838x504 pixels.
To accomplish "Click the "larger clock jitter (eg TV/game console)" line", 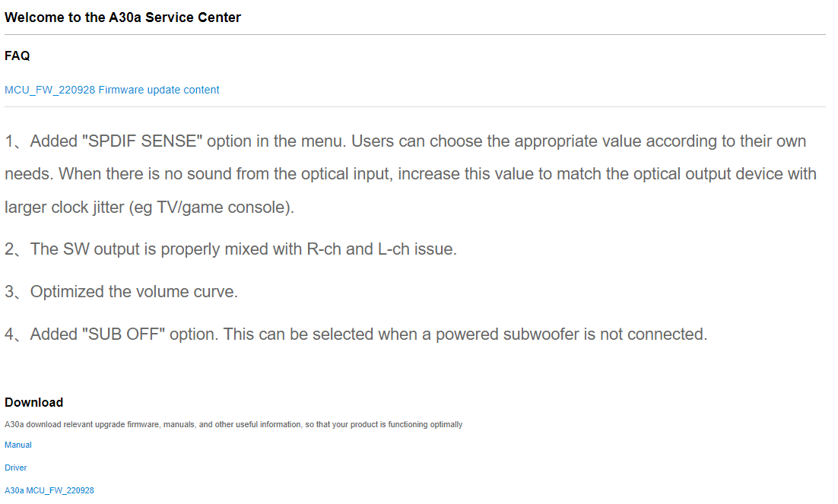I will pyautogui.click(x=149, y=208).
